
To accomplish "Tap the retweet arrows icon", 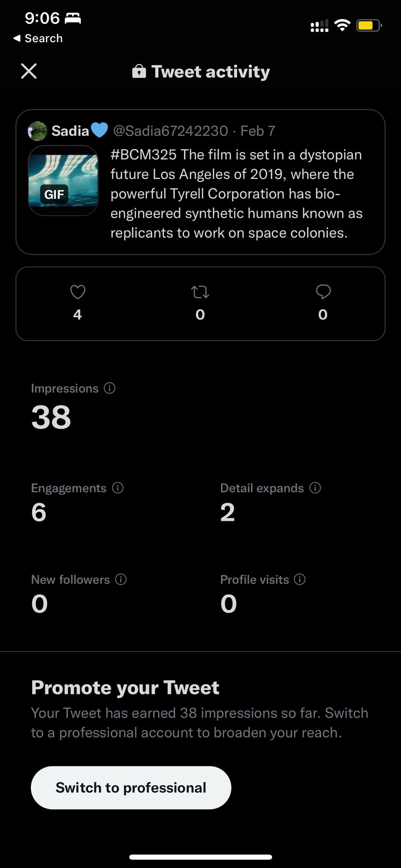I will coord(200,292).
